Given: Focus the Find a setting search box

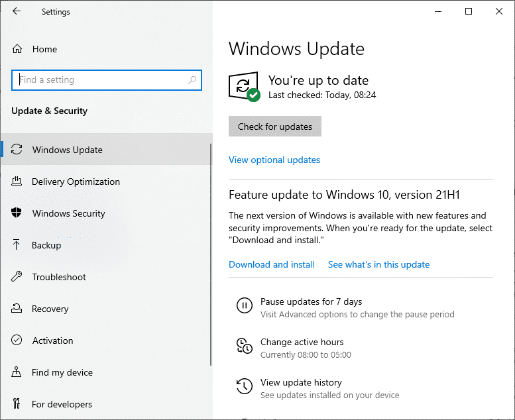Looking at the screenshot, I should coord(99,80).
